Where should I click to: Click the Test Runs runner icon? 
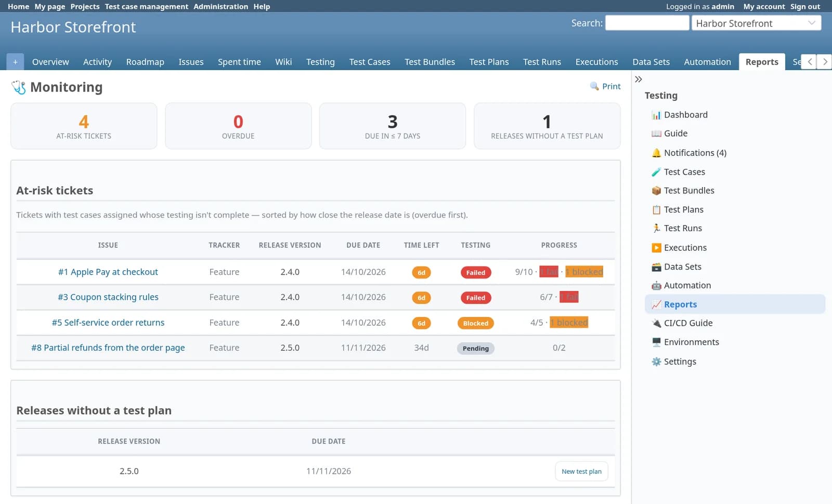(x=656, y=228)
